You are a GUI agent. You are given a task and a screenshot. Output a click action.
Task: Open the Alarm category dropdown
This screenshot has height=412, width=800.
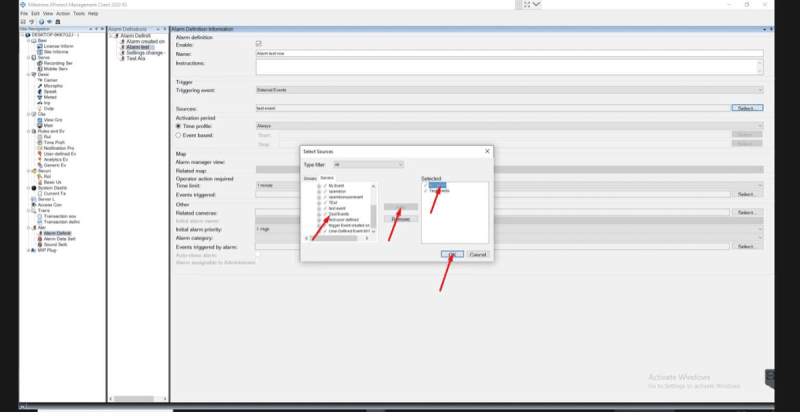point(510,238)
